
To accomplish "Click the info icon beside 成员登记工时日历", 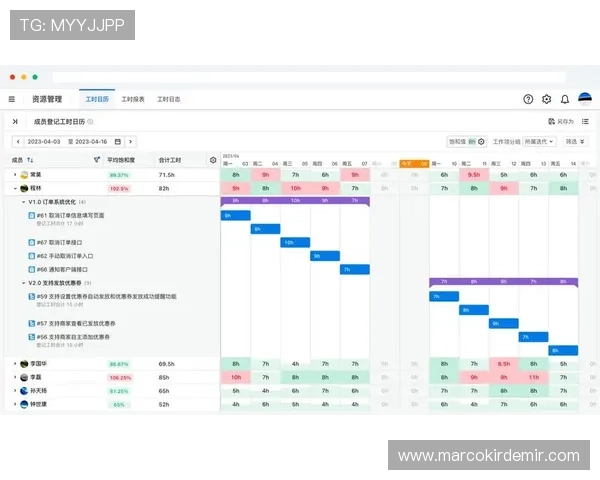I will click(x=90, y=122).
